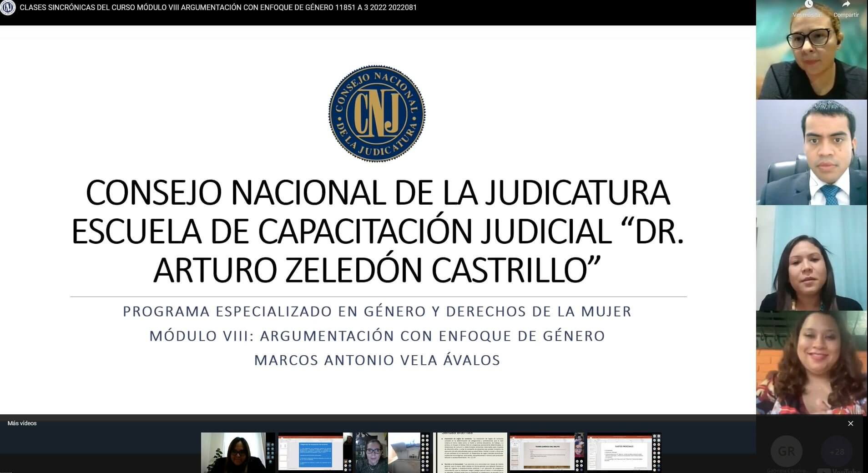Close the Más vídeos suggestions panel
The height and width of the screenshot is (473, 868).
[x=850, y=423]
